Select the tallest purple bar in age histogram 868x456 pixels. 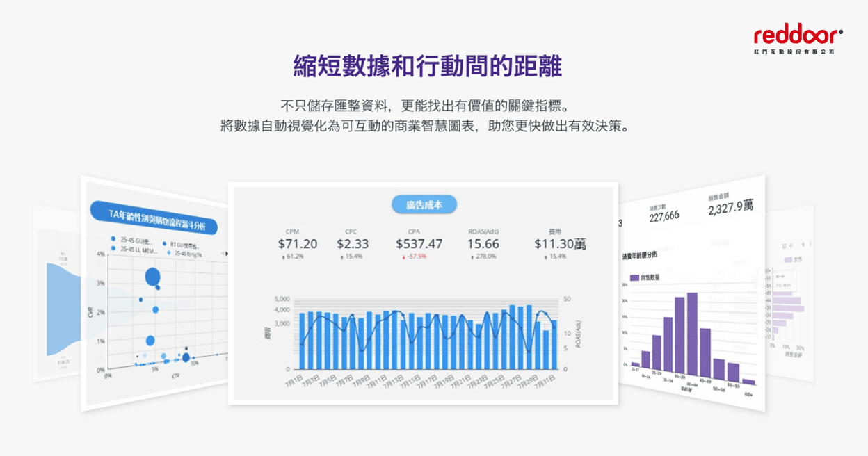(692, 332)
